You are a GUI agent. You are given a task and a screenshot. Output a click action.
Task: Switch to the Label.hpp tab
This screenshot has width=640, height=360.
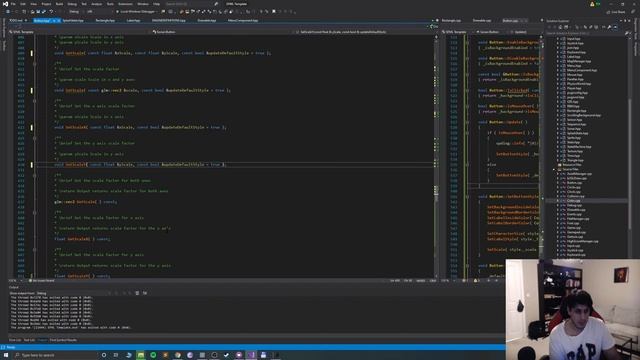coord(133,20)
